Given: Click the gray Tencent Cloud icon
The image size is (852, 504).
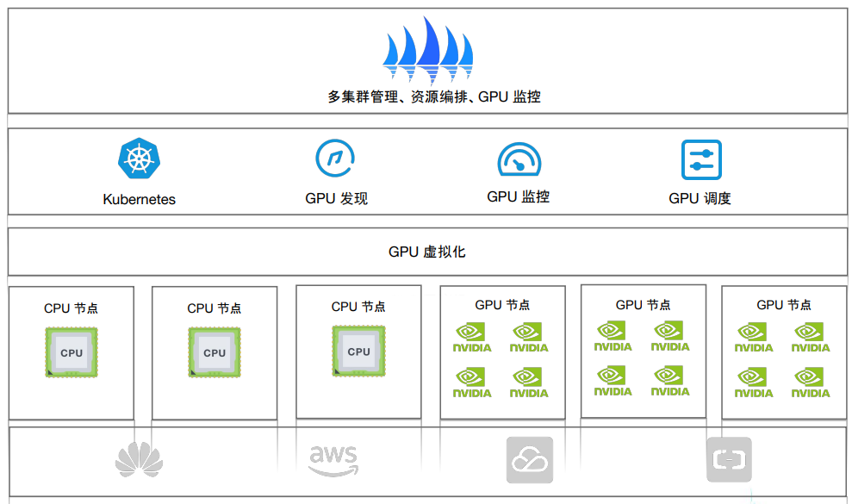Looking at the screenshot, I should [527, 459].
